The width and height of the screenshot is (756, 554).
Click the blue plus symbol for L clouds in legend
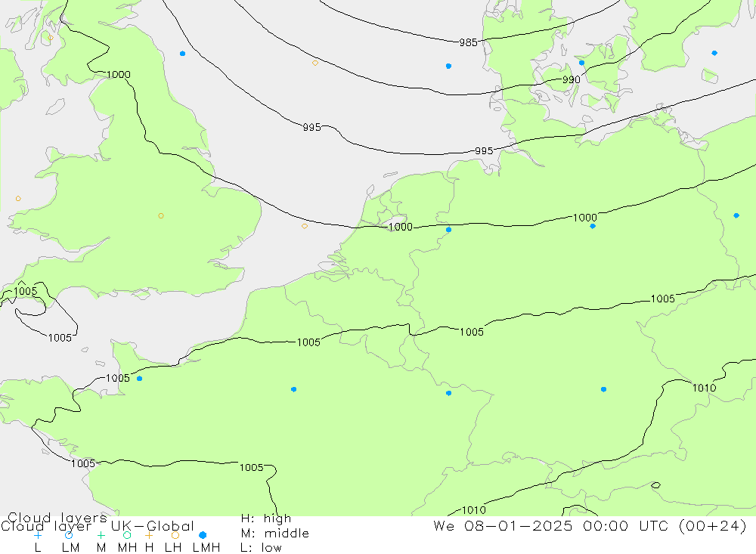pos(38,535)
